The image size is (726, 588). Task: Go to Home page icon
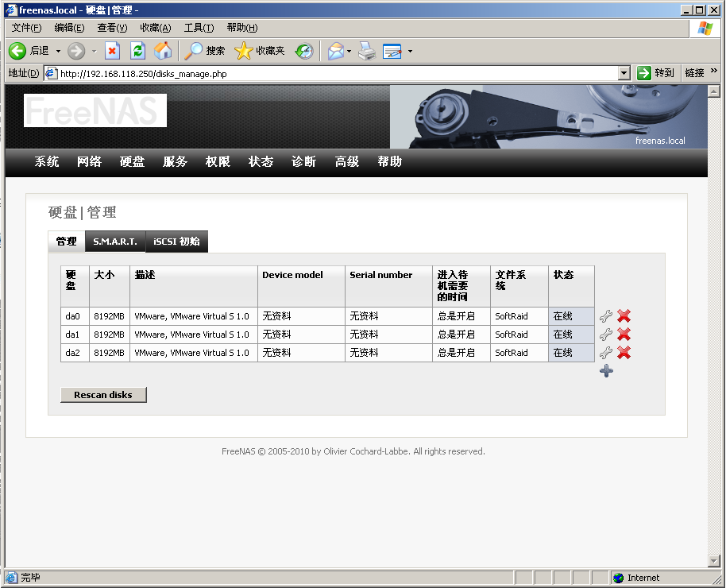coord(163,51)
